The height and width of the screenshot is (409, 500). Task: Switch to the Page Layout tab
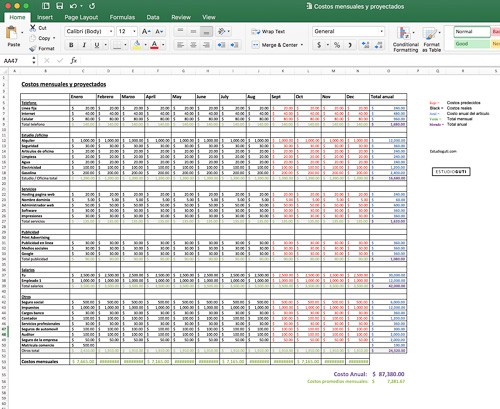click(x=81, y=17)
